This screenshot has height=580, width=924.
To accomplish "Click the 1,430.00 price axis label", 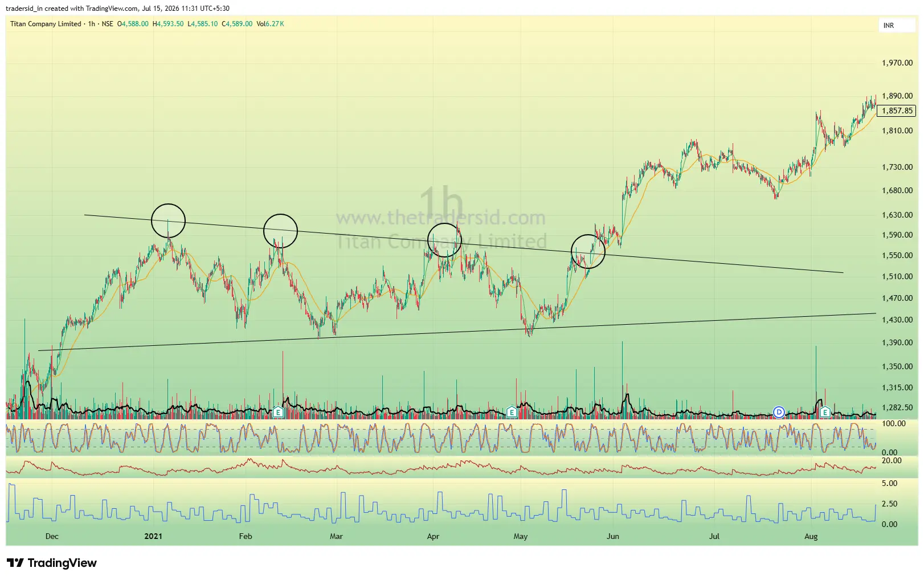I will (897, 320).
